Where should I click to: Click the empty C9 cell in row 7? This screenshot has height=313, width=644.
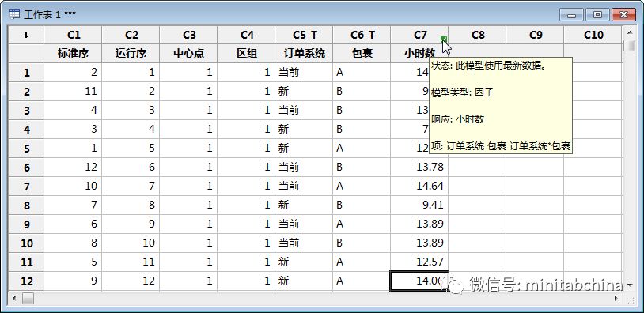click(536, 187)
